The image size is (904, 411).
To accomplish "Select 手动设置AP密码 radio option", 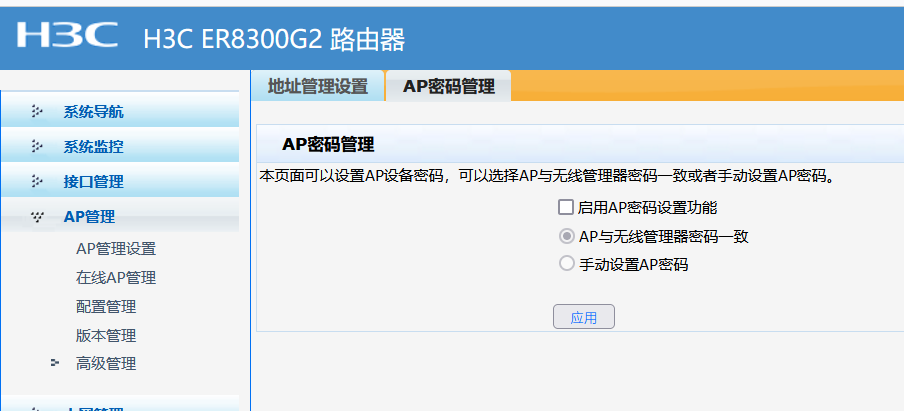I will (x=567, y=263).
